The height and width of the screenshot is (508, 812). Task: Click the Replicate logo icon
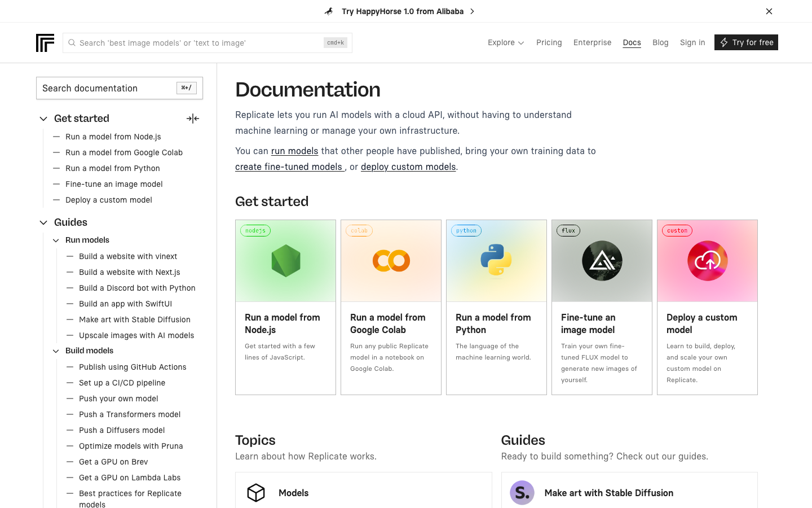(x=45, y=43)
